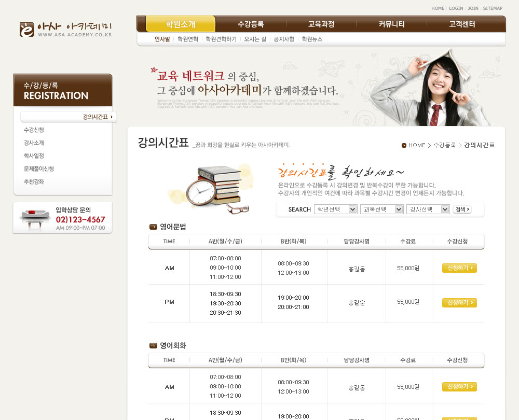Click the bullet icon beside 영어회화 heading
The width and height of the screenshot is (519, 420).
[x=153, y=345]
